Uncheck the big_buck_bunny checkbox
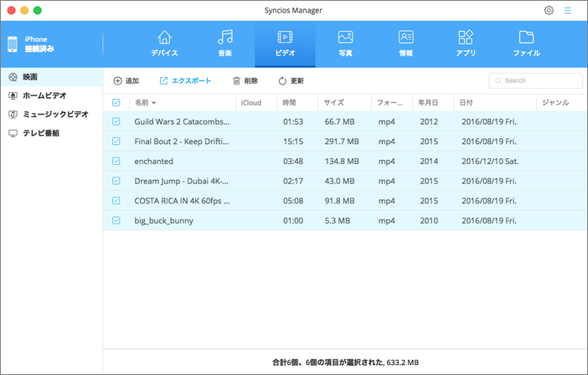 click(116, 221)
